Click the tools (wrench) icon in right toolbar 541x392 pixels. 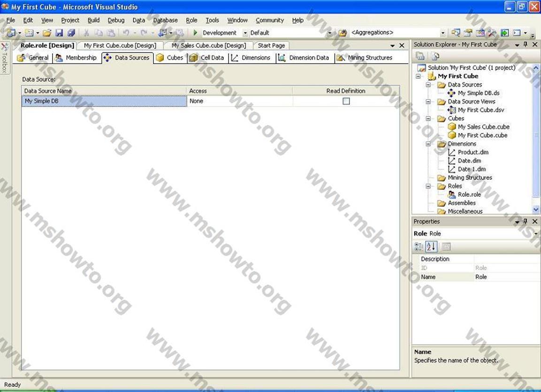pyautogui.click(x=492, y=33)
